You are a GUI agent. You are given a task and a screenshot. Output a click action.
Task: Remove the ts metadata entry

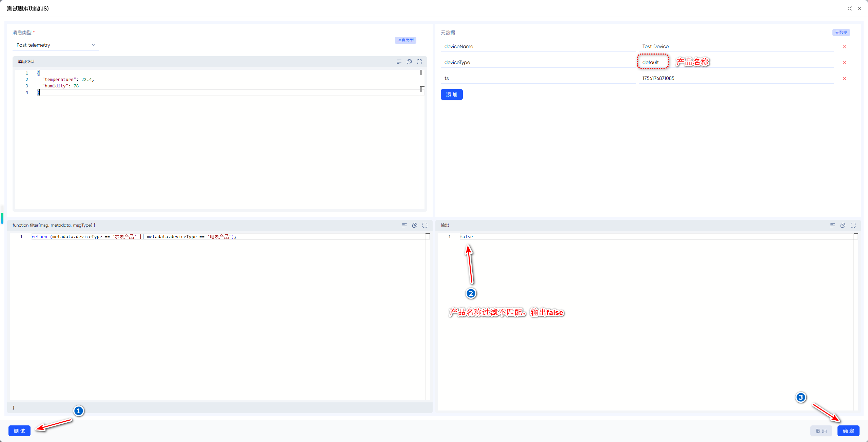pos(844,79)
